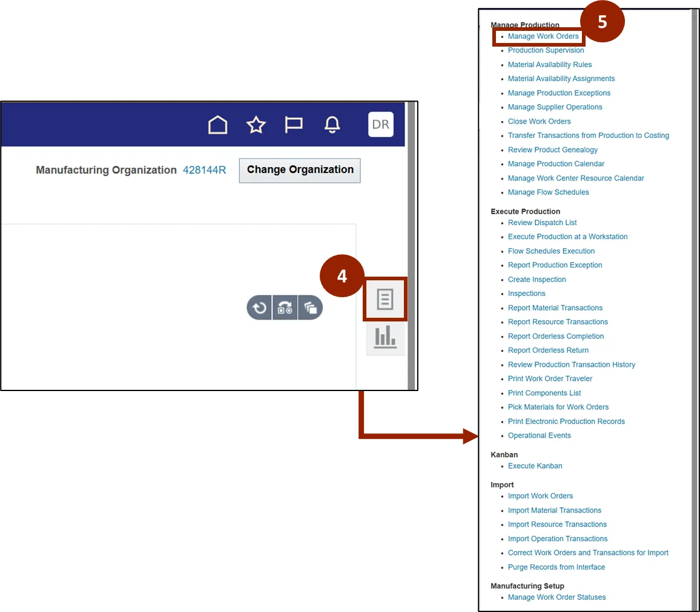Select Material Availability Assignments
700x612 pixels.
[x=561, y=79]
